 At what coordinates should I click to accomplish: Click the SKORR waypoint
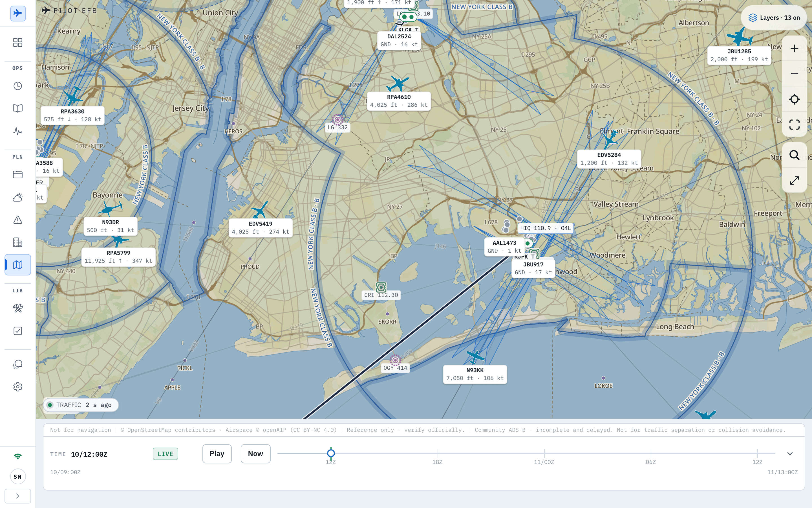click(387, 314)
